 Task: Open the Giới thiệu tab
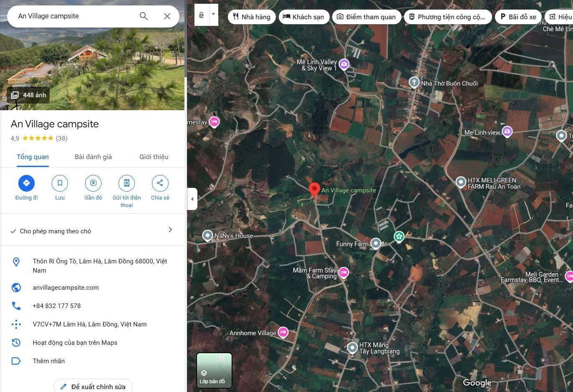(154, 157)
